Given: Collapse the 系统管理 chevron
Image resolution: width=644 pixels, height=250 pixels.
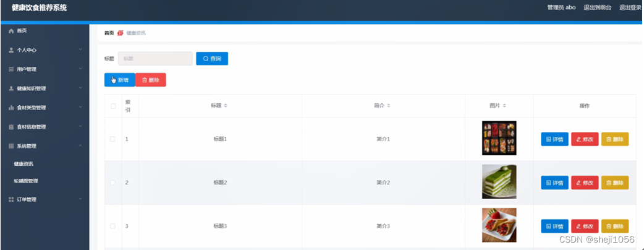Looking at the screenshot, I should [x=80, y=145].
